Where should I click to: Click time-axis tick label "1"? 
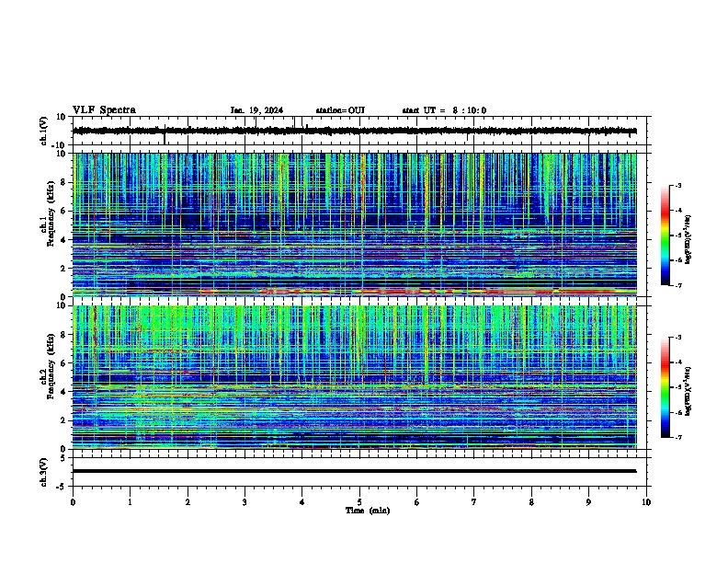(x=130, y=502)
